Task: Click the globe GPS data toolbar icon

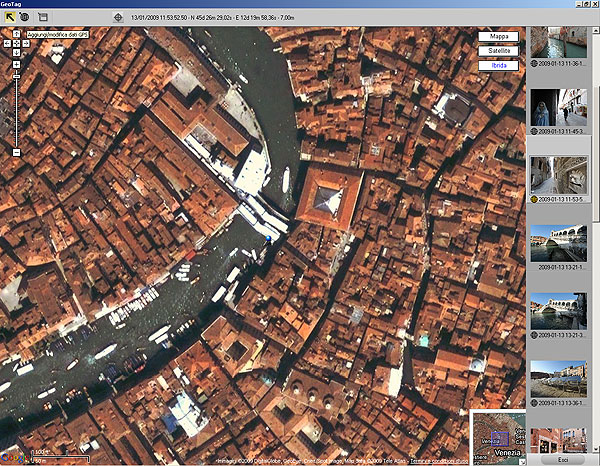Action: 25,17
